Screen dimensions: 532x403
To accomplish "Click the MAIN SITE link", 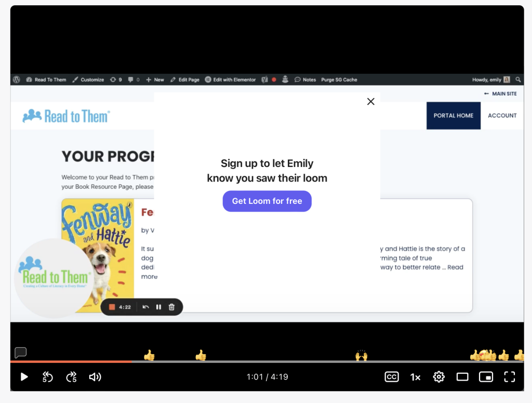I will [500, 94].
